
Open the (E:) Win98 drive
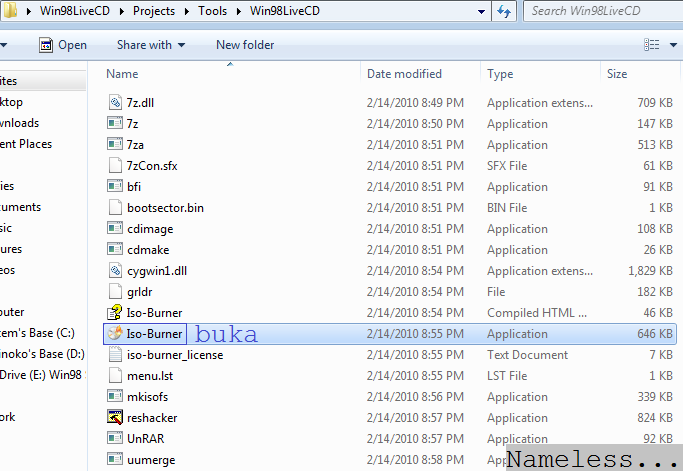42,375
